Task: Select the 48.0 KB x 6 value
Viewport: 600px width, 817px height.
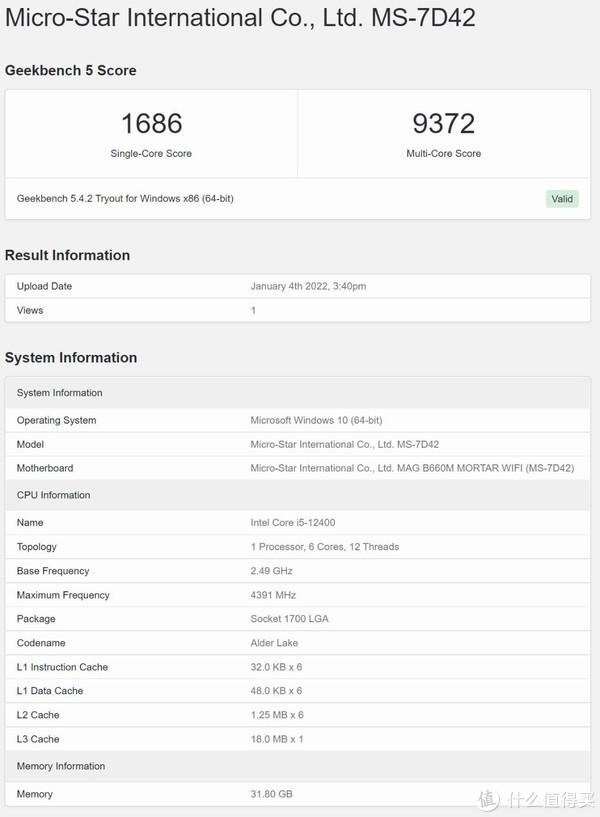Action: (276, 690)
